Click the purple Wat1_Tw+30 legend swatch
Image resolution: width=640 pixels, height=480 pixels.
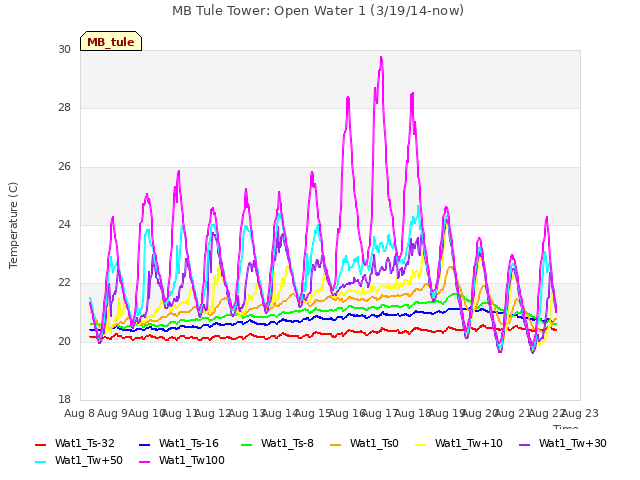coord(524,444)
